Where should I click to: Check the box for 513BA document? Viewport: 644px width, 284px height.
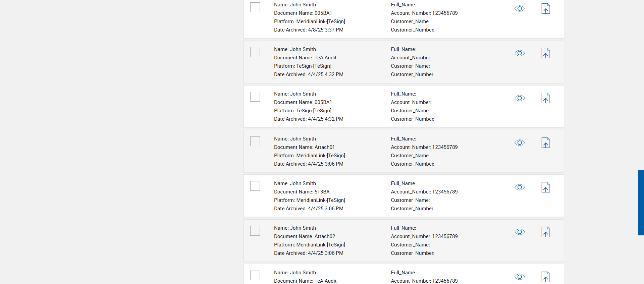tap(255, 186)
